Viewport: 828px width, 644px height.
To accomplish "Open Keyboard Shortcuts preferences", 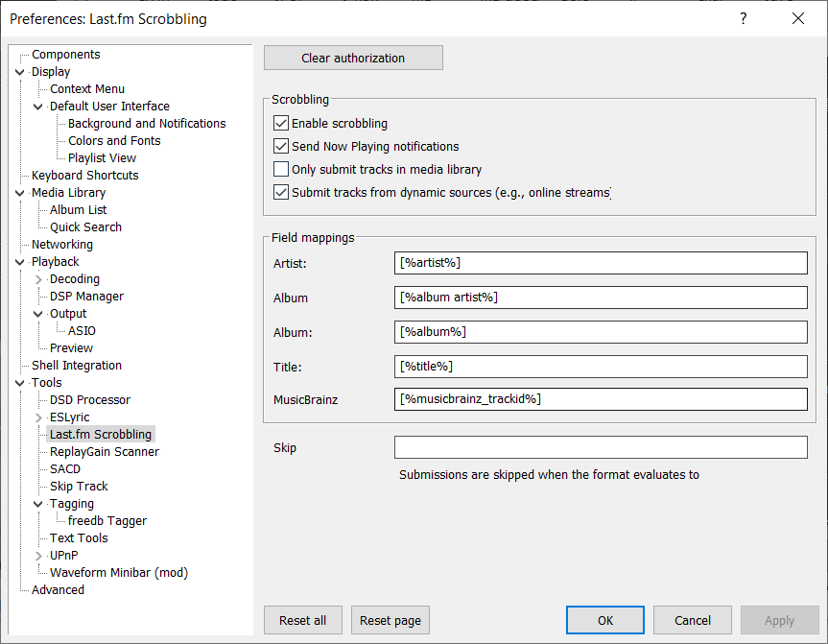I will pyautogui.click(x=85, y=175).
